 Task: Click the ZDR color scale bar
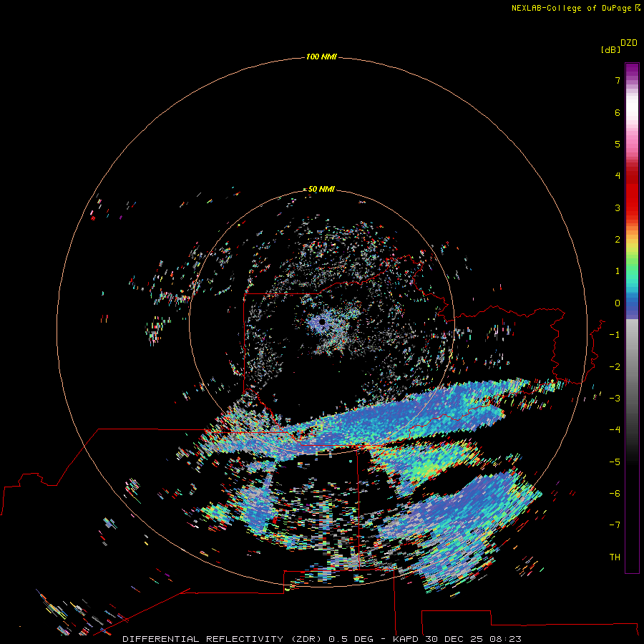click(632, 318)
